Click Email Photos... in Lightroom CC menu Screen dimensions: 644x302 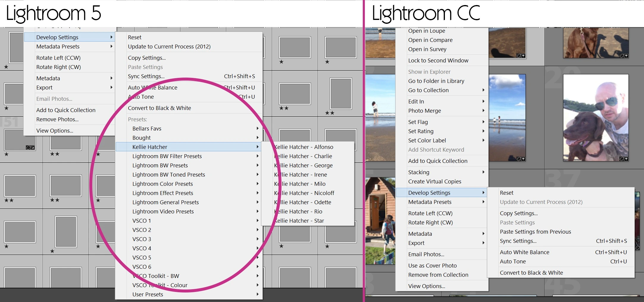pos(442,254)
